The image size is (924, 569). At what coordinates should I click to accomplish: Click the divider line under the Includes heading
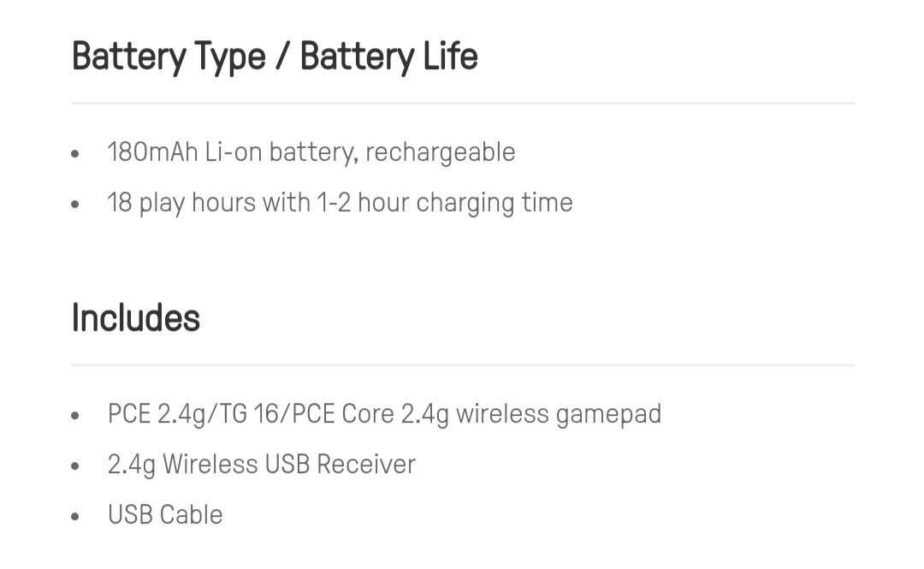coord(462,365)
